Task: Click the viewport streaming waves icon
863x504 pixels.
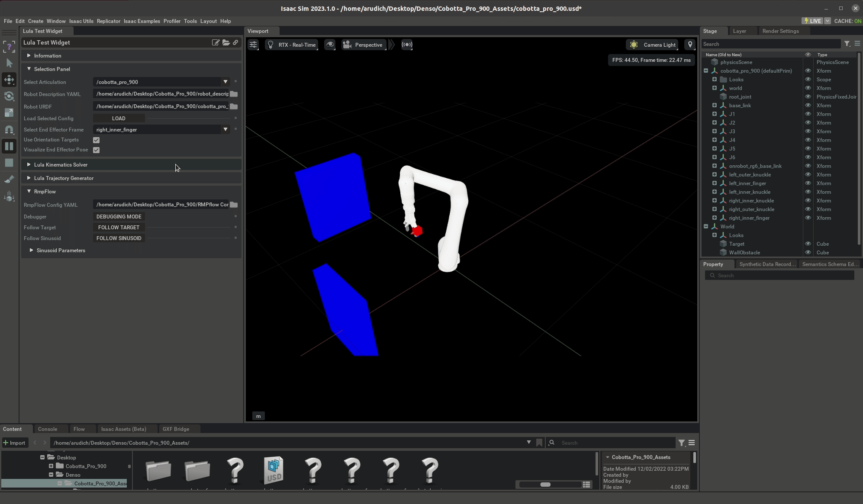Action: click(x=407, y=45)
